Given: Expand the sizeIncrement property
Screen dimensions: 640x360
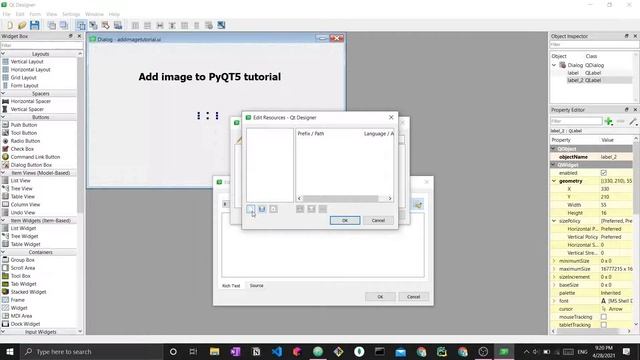Looking at the screenshot, I should [554, 277].
